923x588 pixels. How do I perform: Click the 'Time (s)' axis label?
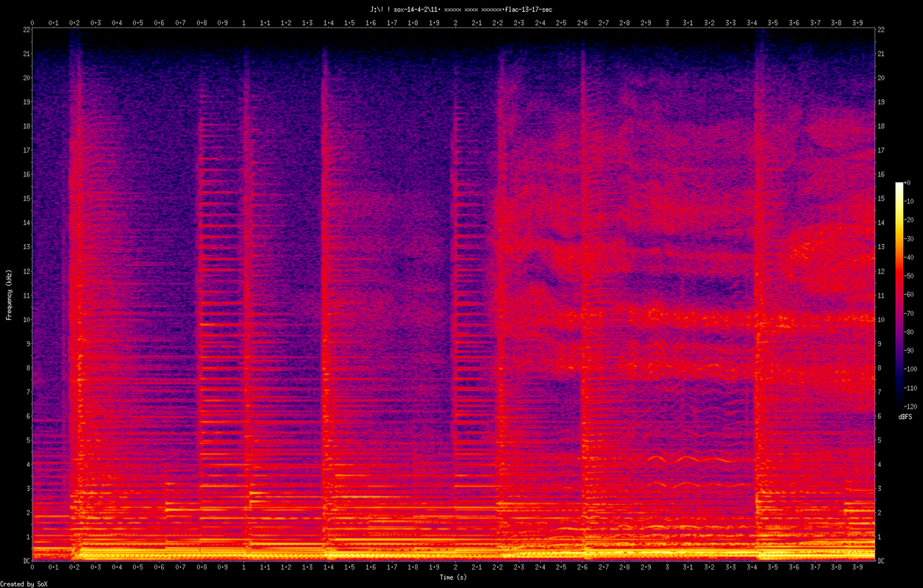tap(453, 578)
